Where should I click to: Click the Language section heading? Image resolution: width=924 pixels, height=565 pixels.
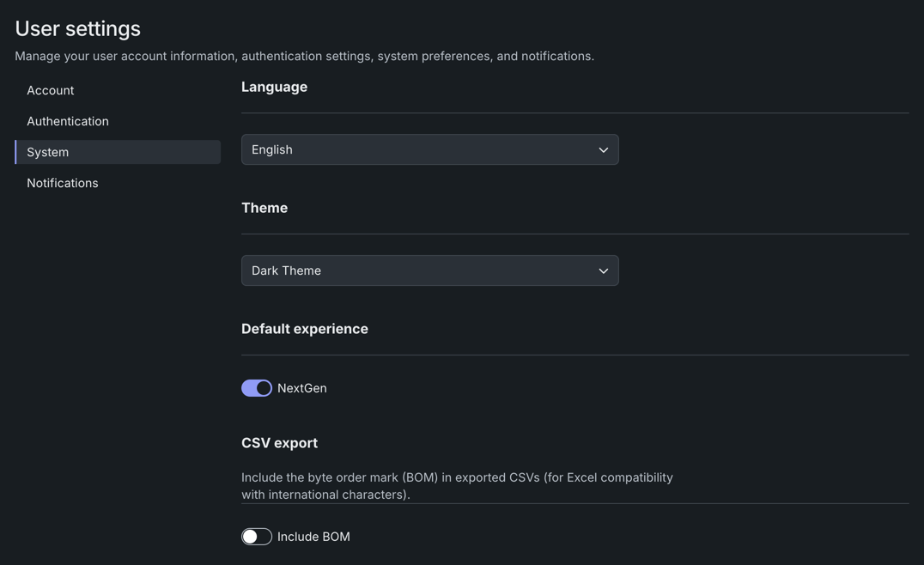[x=275, y=87]
